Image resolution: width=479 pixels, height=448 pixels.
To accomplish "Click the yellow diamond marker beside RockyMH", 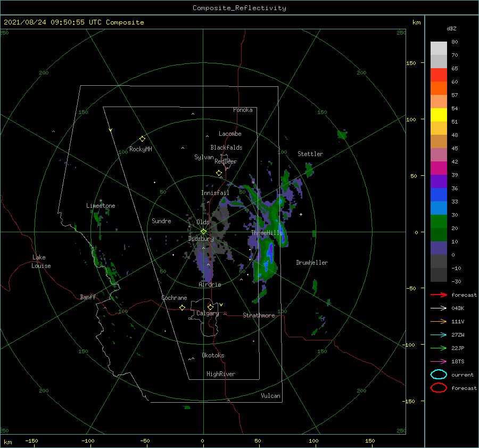I will [x=142, y=139].
